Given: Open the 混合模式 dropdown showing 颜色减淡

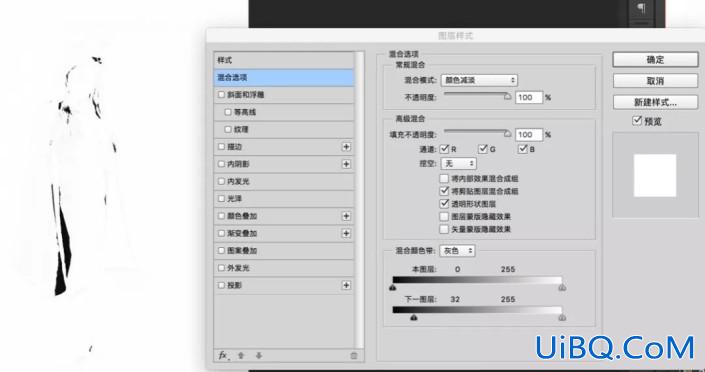Looking at the screenshot, I should (479, 81).
